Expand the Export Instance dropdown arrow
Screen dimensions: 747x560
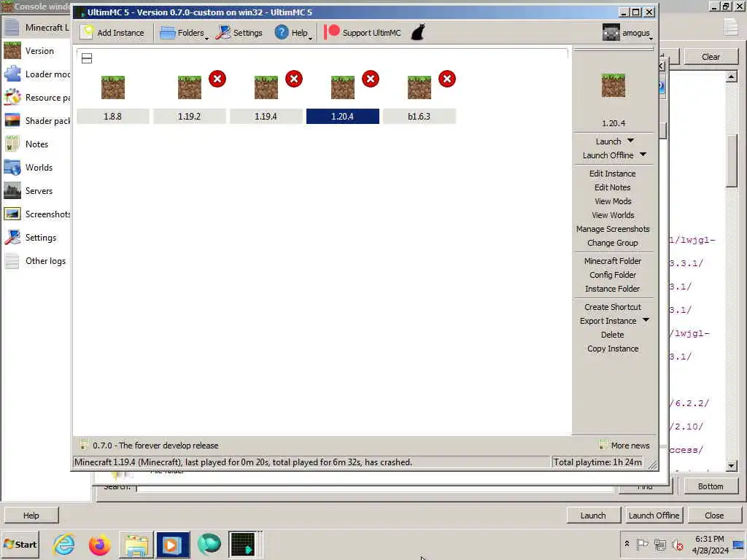point(646,321)
